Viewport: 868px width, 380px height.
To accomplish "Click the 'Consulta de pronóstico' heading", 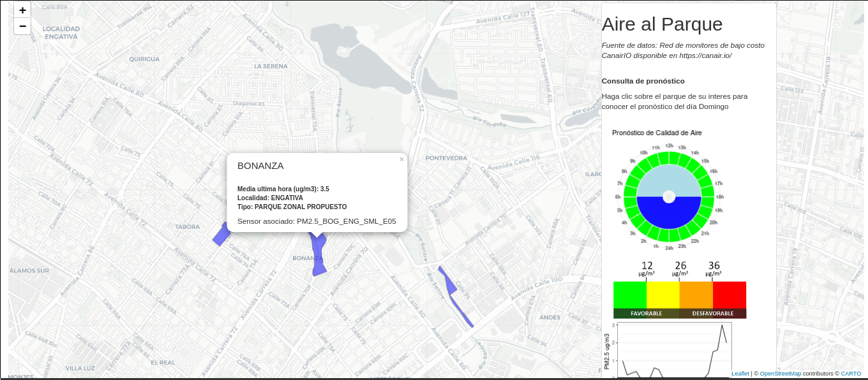I will click(x=643, y=81).
